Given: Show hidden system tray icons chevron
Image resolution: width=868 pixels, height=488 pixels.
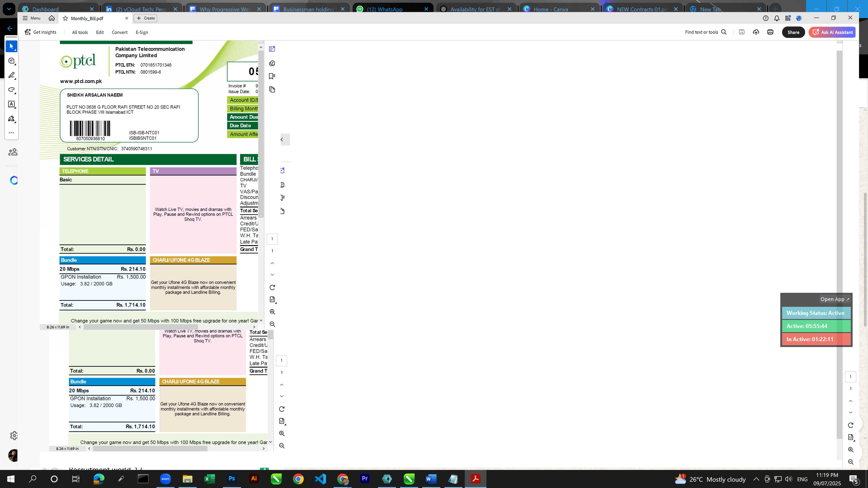Looking at the screenshot, I should 756,479.
